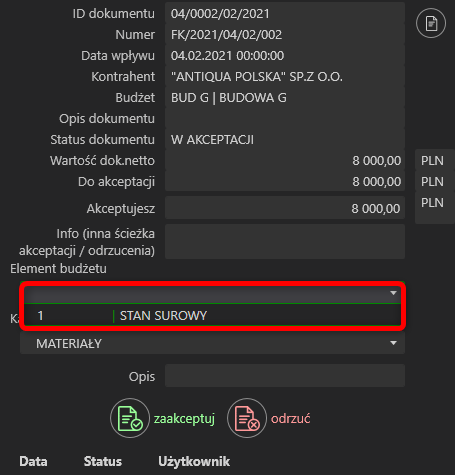
Task: Click the zaakceptuj label
Action: pyautogui.click(x=184, y=418)
